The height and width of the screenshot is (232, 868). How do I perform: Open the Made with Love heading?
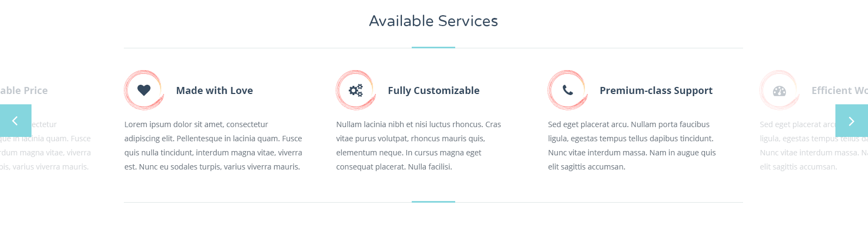tap(215, 91)
